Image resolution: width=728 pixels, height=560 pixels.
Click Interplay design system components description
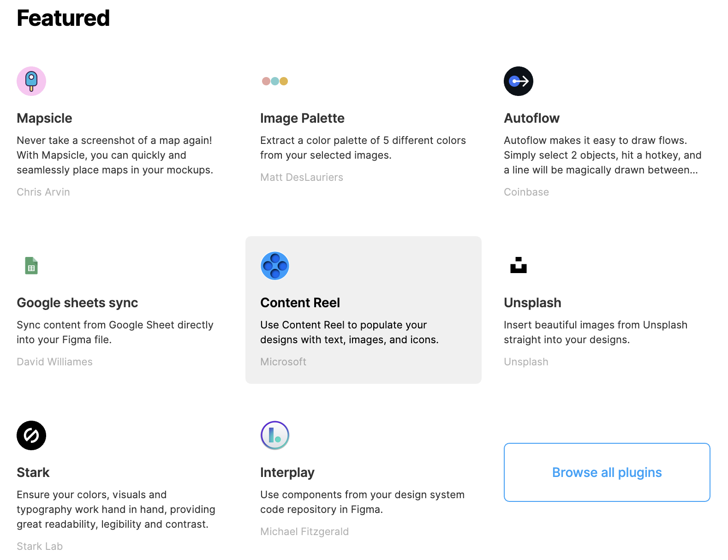pyautogui.click(x=362, y=502)
